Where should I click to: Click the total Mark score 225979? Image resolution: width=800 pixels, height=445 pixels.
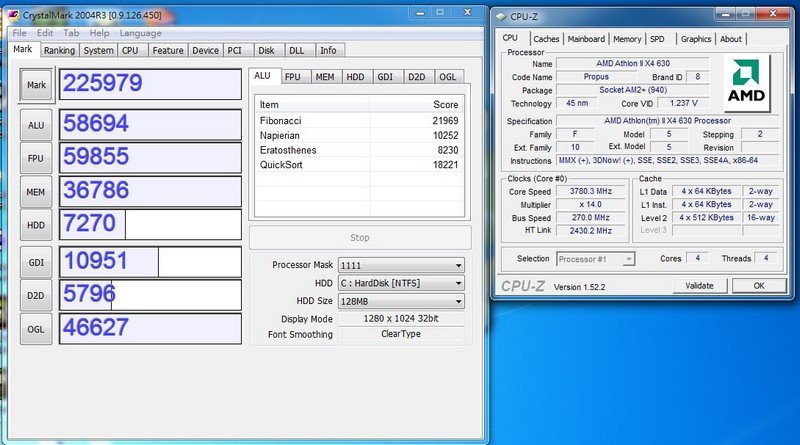coord(151,84)
